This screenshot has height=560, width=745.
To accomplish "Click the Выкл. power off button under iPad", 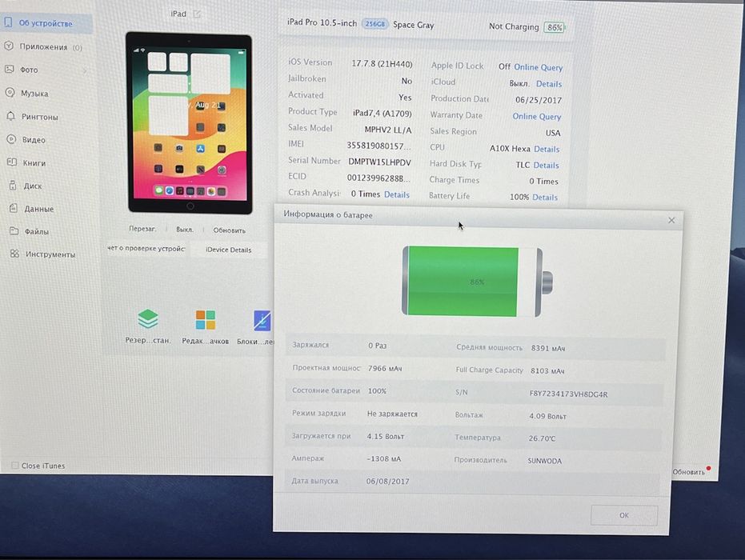I will point(184,230).
